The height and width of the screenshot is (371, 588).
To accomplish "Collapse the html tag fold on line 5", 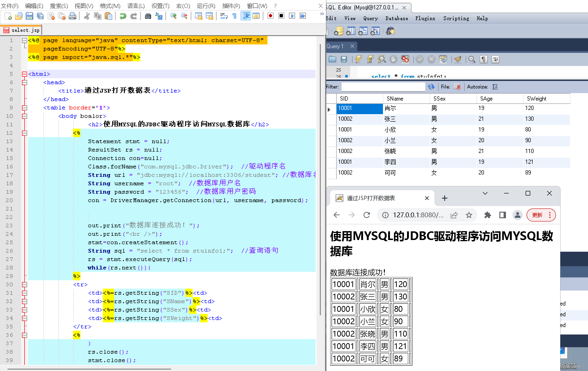I will [24, 74].
